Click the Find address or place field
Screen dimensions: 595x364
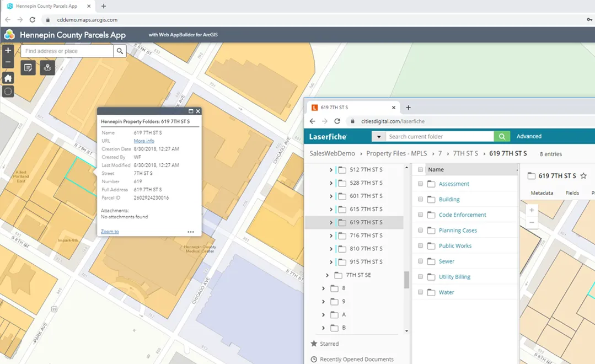pyautogui.click(x=67, y=51)
